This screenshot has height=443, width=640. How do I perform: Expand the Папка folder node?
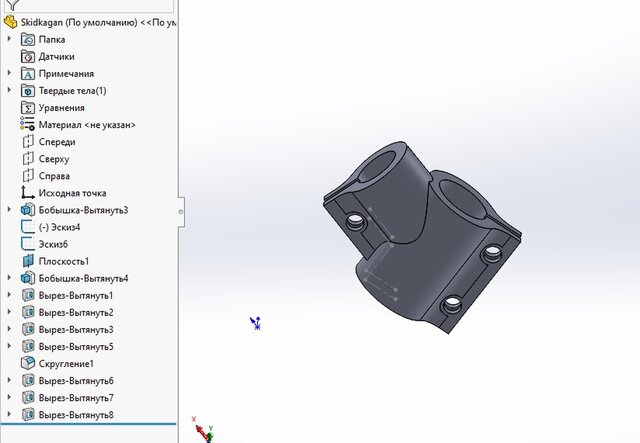click(x=10, y=39)
